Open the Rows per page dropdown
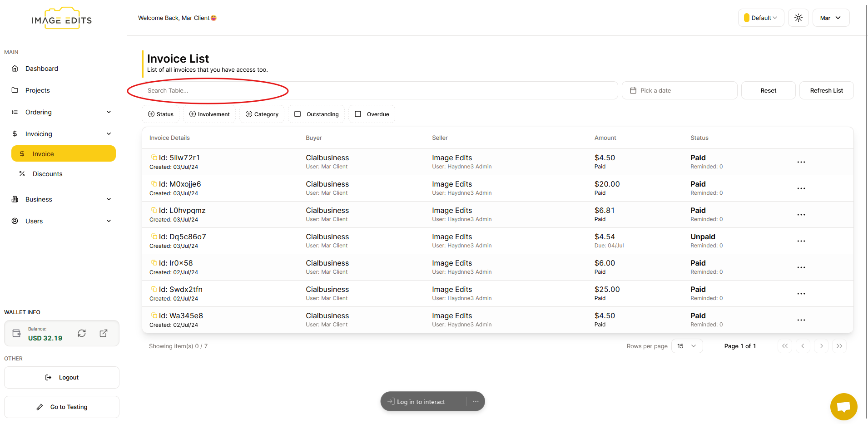 (x=687, y=346)
